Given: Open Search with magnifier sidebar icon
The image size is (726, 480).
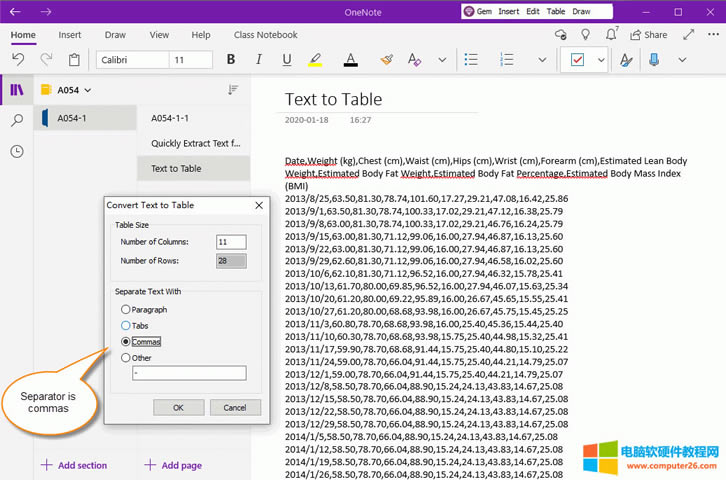Looking at the screenshot, I should pyautogui.click(x=17, y=121).
